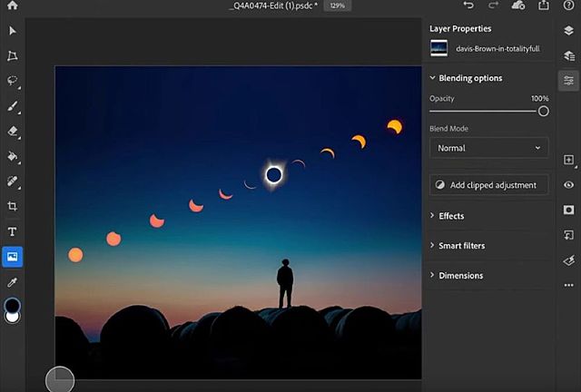Open the black foreground color chip
This screenshot has height=392, width=581.
(12, 305)
